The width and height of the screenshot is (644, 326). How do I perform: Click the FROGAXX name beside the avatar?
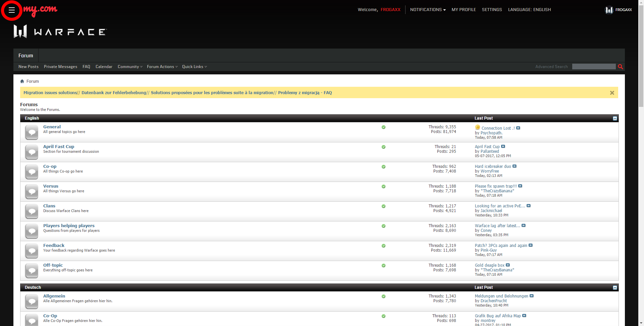[624, 10]
